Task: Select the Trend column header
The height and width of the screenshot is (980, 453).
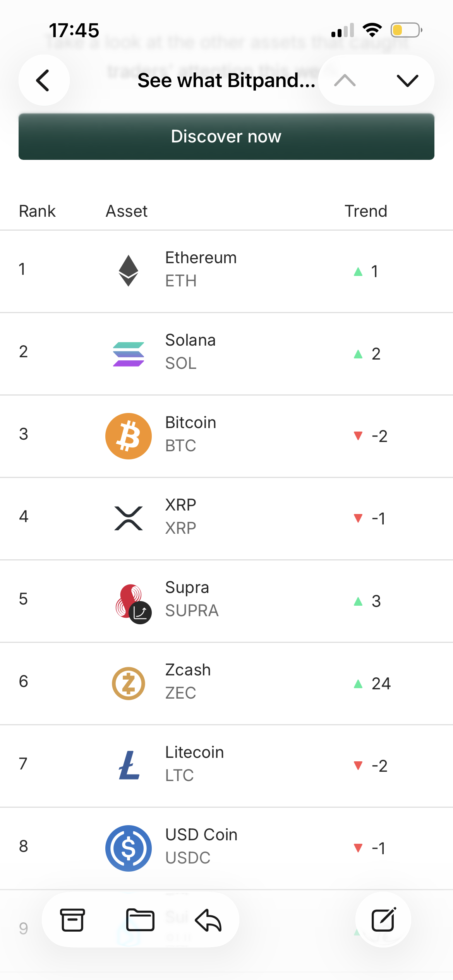Action: click(366, 211)
